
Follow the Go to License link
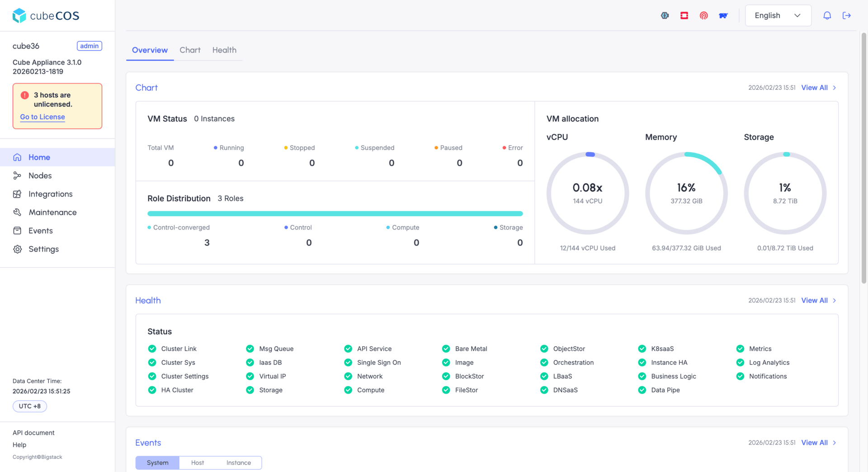pos(42,117)
